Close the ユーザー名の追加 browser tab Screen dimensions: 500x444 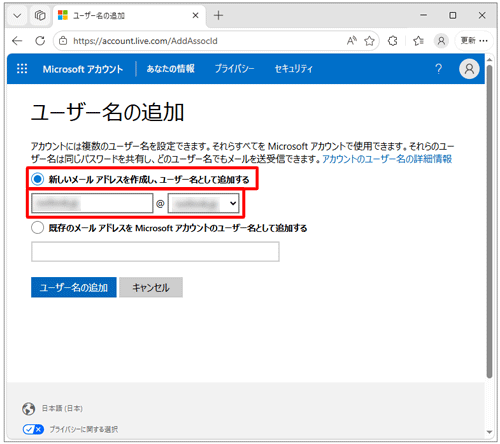196,15
